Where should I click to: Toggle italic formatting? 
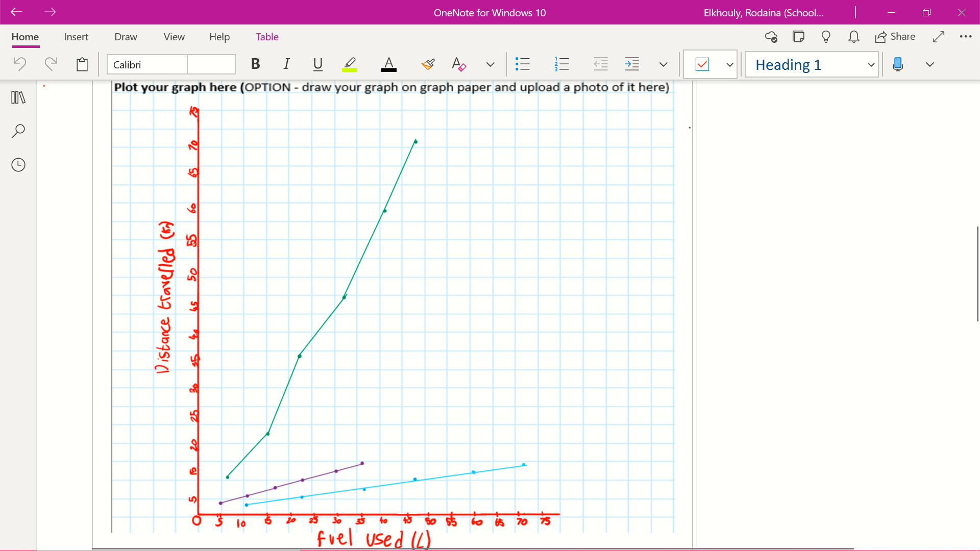pos(286,64)
